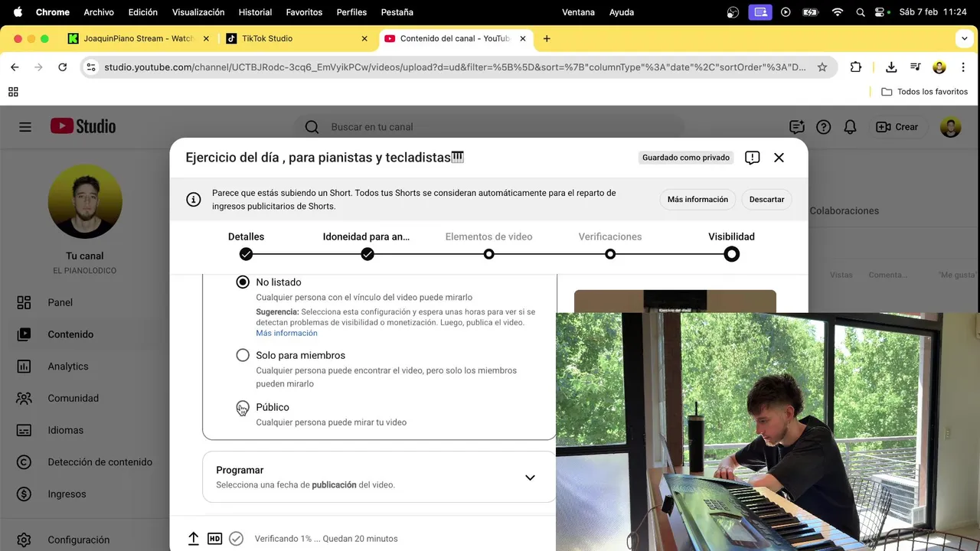This screenshot has width=980, height=551.
Task: Jump to the Verificaciones step
Action: (x=610, y=246)
